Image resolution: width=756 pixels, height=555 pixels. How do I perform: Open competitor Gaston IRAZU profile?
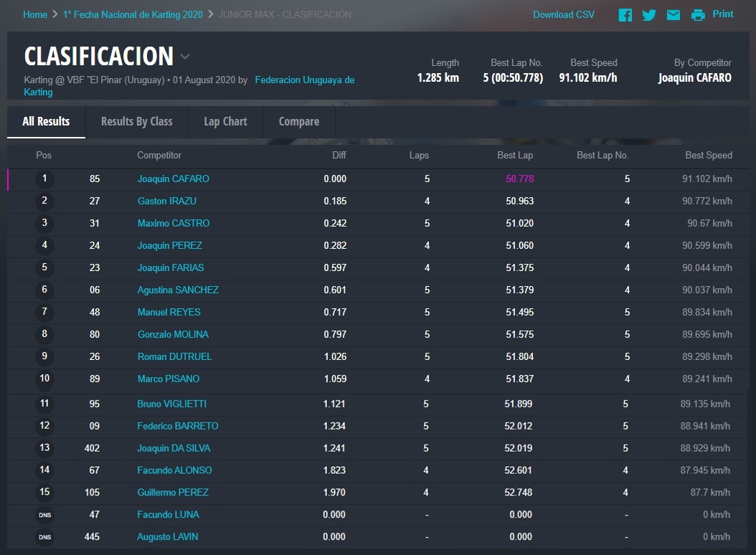tap(166, 201)
